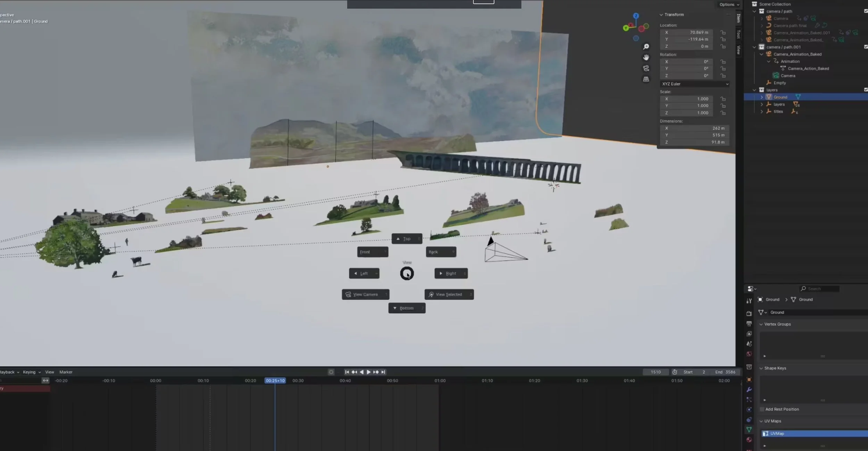This screenshot has height=451, width=868.
Task: Toggle the lock icon for Location X
Action: [723, 32]
